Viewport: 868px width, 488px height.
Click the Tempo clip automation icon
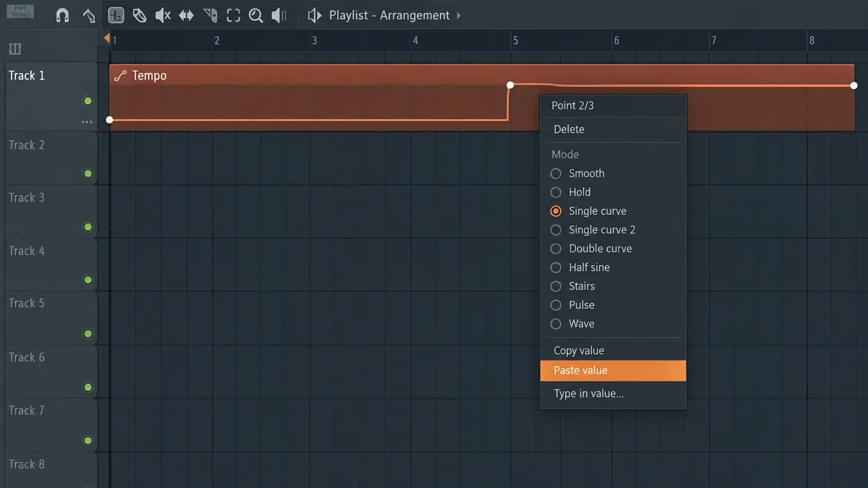tap(120, 76)
